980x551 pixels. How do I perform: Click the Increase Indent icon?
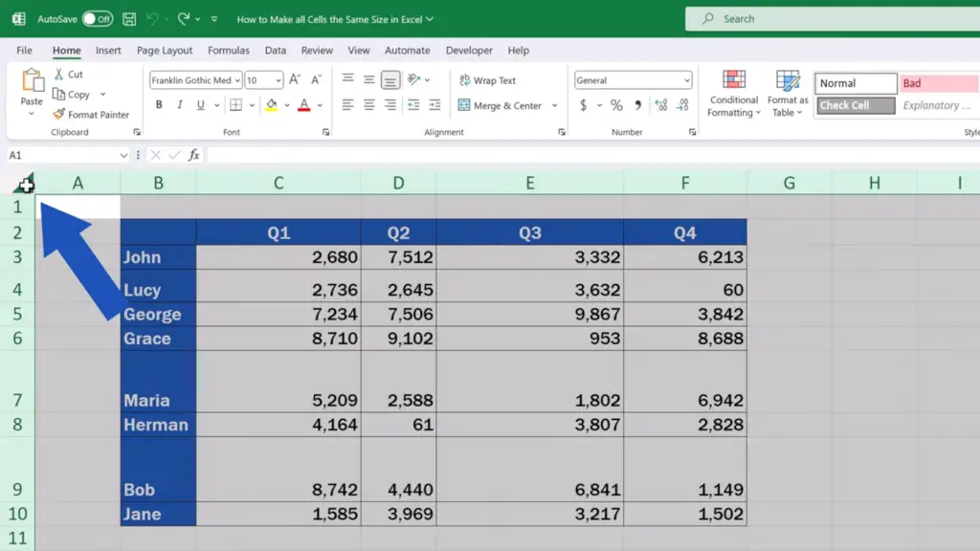click(x=434, y=105)
